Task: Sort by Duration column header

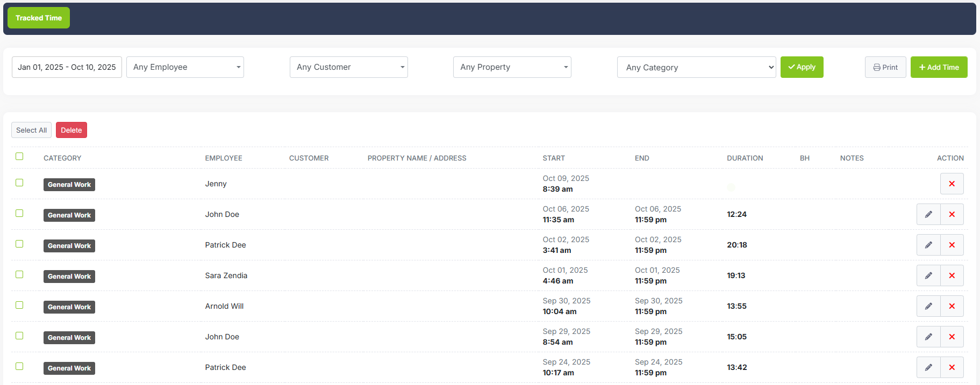Action: (x=745, y=158)
